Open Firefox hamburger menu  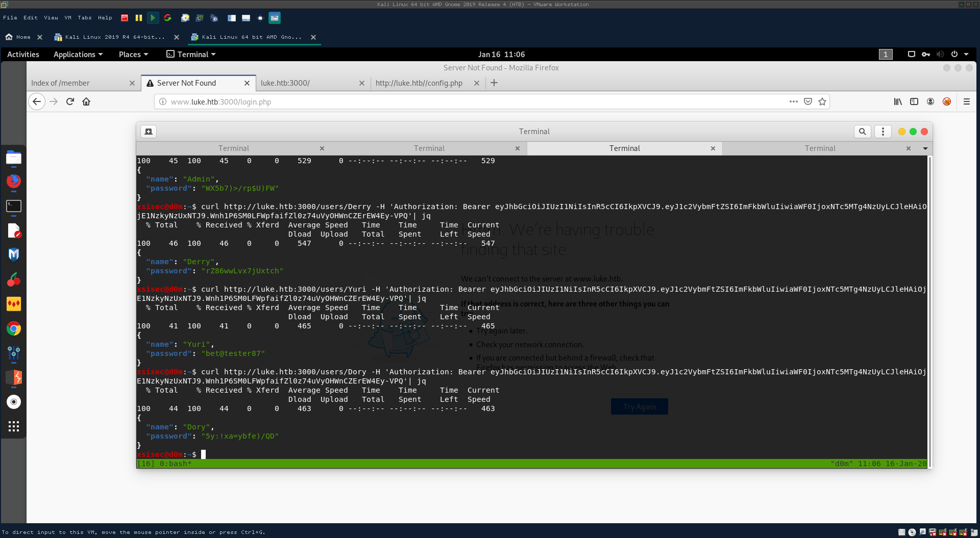pyautogui.click(x=967, y=101)
